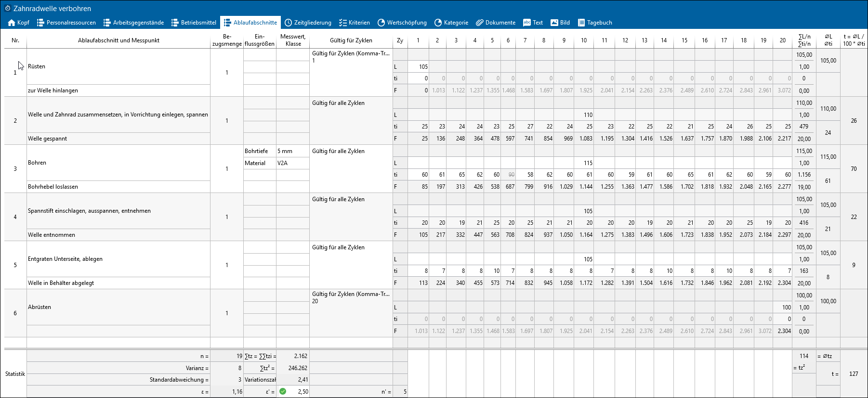This screenshot has width=868, height=398.
Task: Select measuring point 'Bohrhebel loslassen'
Action: pyautogui.click(x=118, y=187)
